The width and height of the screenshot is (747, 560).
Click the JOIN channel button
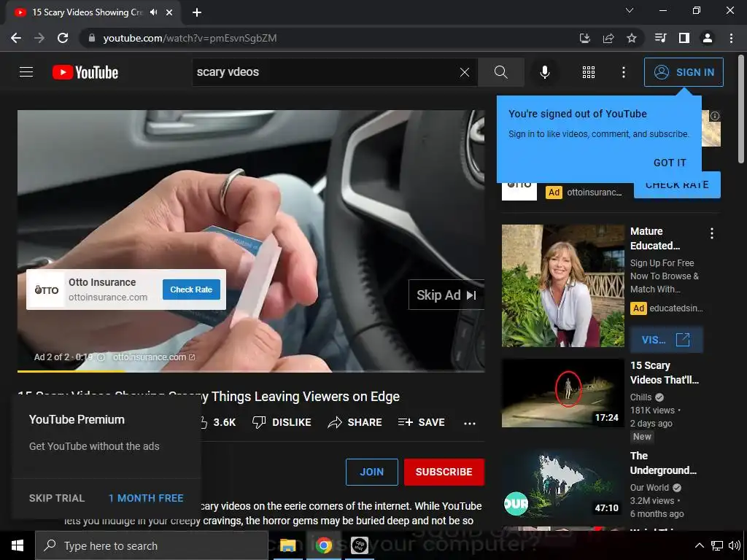[x=371, y=472]
